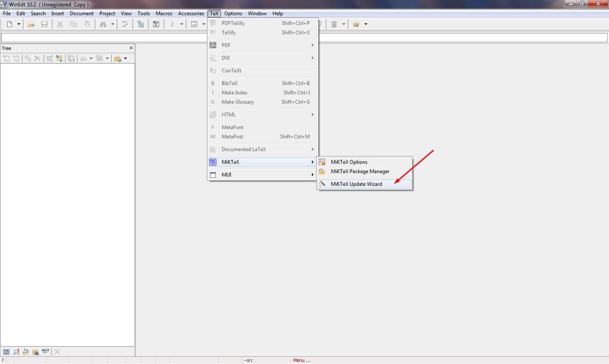Click the wide input field below the toolbar

click(x=304, y=37)
